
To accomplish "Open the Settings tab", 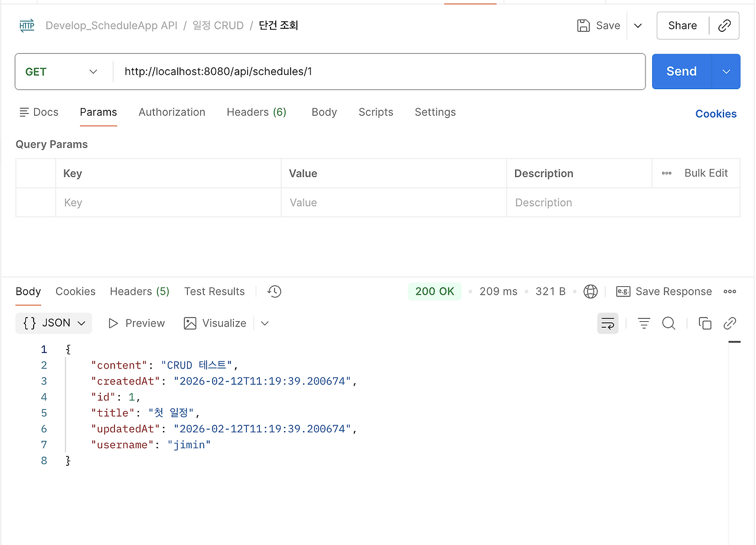I will click(x=435, y=112).
